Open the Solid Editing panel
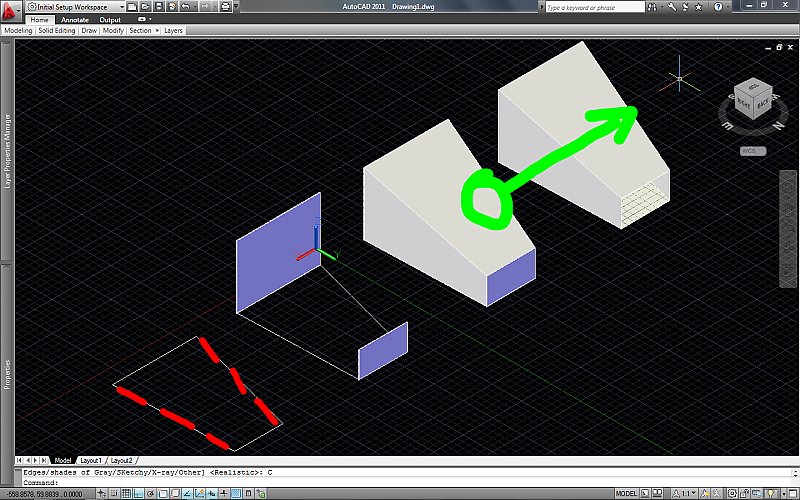 (57, 31)
